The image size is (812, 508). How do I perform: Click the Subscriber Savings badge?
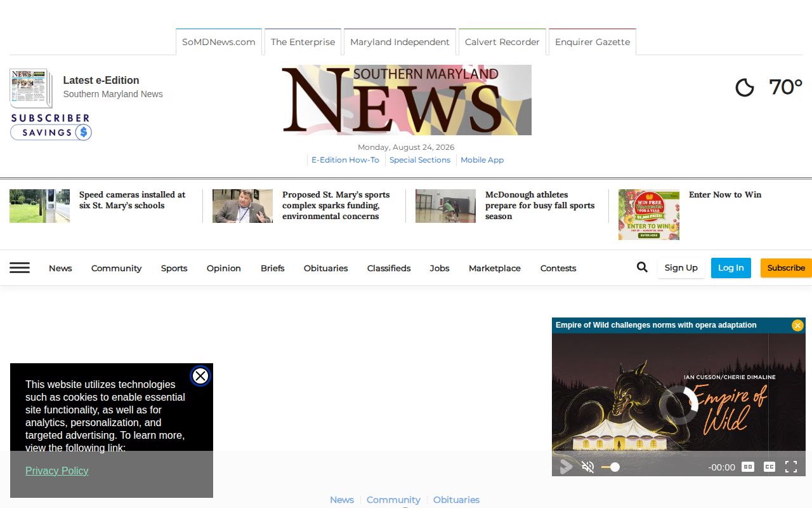pos(51,126)
